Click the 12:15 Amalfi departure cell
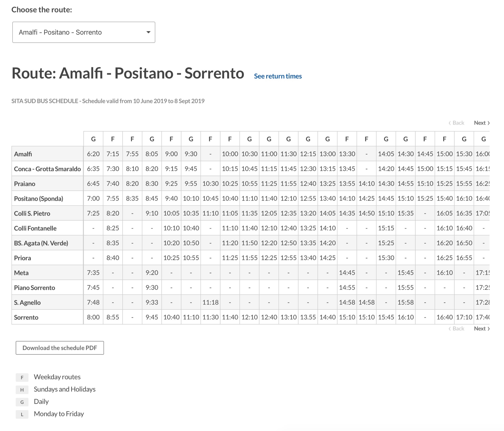This screenshot has width=504, height=431. pyautogui.click(x=308, y=154)
